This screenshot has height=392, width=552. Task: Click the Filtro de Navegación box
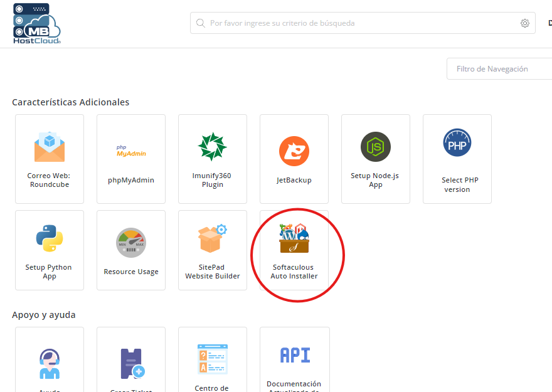coord(499,68)
